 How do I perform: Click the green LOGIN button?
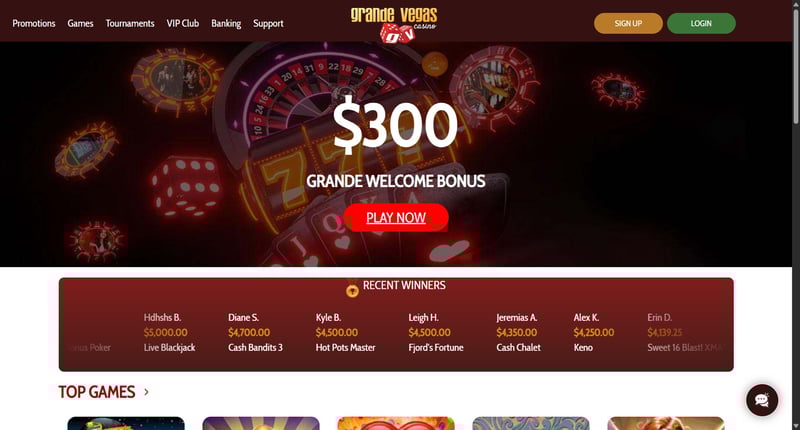701,23
